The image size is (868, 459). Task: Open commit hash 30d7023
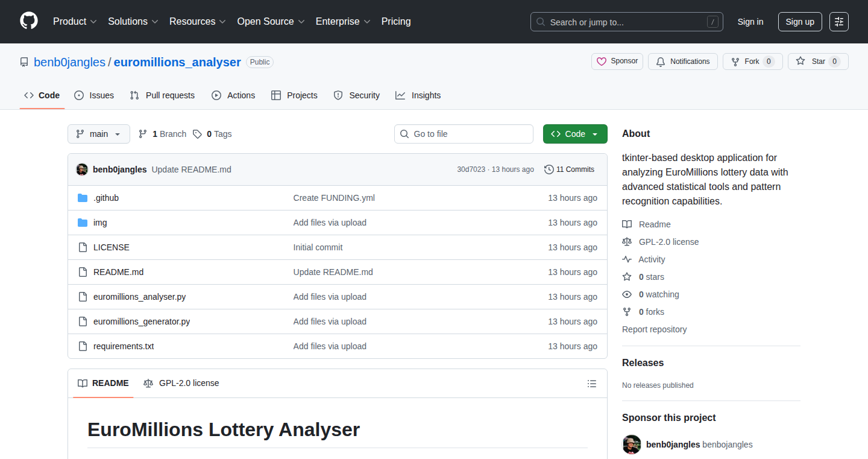pos(471,169)
